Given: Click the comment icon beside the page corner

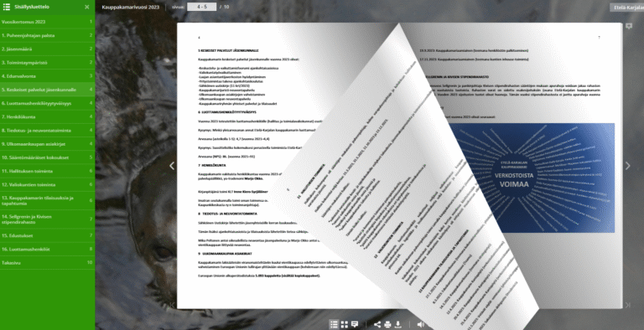Looking at the screenshot, I should point(629,26).
